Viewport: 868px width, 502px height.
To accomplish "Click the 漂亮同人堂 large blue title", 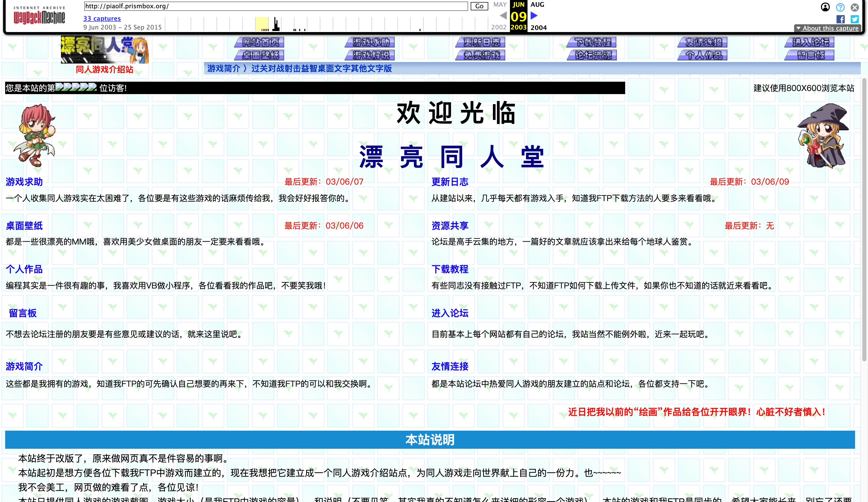I will coord(452,157).
